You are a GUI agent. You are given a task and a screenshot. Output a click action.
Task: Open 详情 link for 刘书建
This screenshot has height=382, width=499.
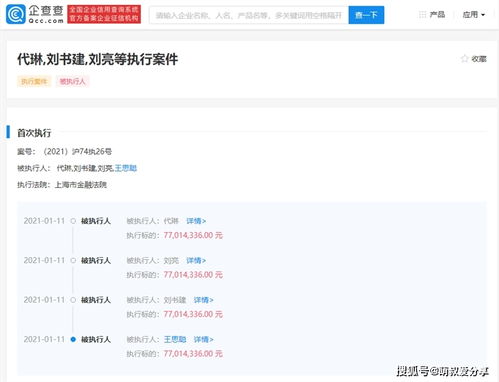point(203,300)
